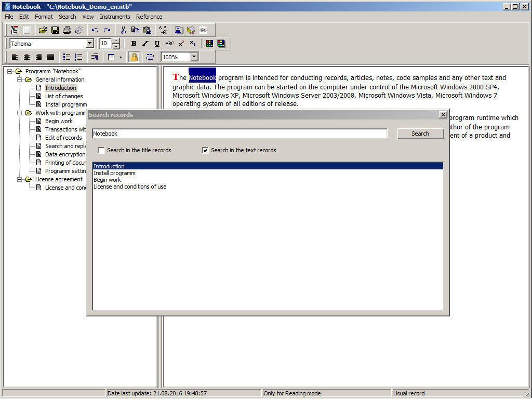Open the Tahoma font dropdown
532x399 pixels.
(89, 44)
